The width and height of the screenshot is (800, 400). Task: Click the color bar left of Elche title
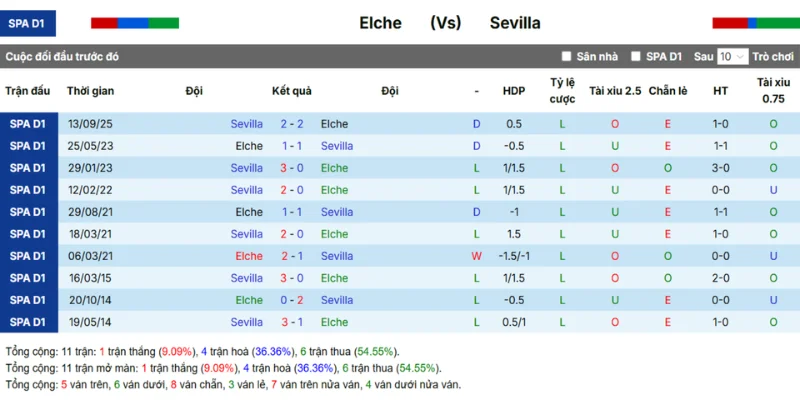(134, 22)
